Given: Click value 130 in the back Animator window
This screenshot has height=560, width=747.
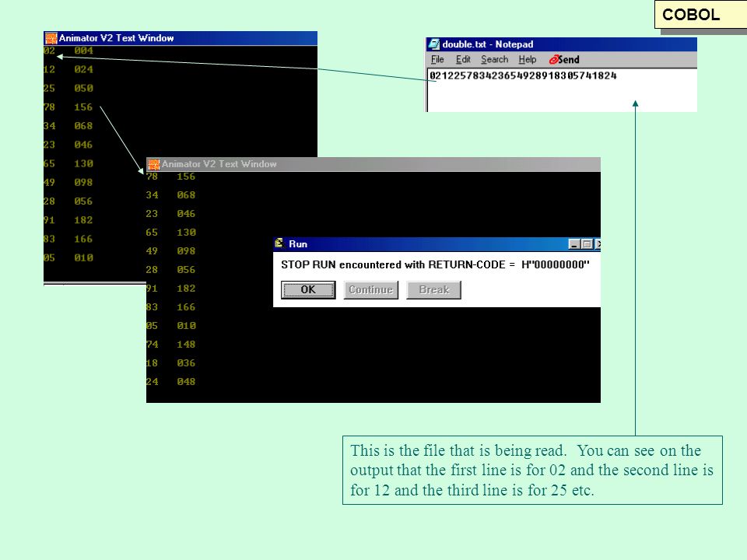Looking at the screenshot, I should pyautogui.click(x=83, y=163).
